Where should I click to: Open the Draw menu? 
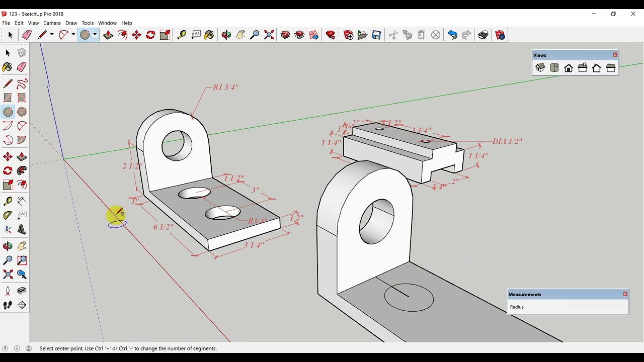point(71,23)
